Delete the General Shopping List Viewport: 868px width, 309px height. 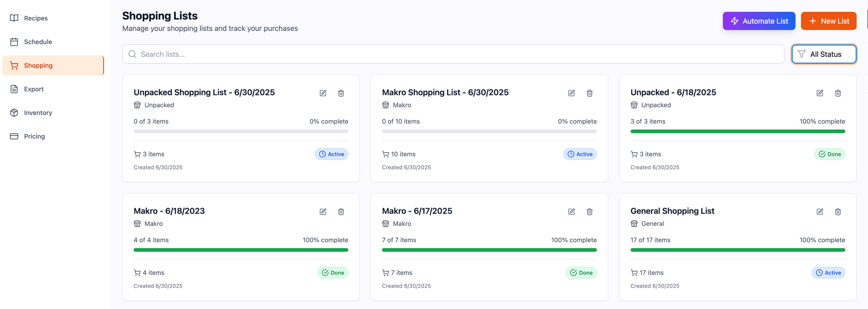click(x=838, y=212)
